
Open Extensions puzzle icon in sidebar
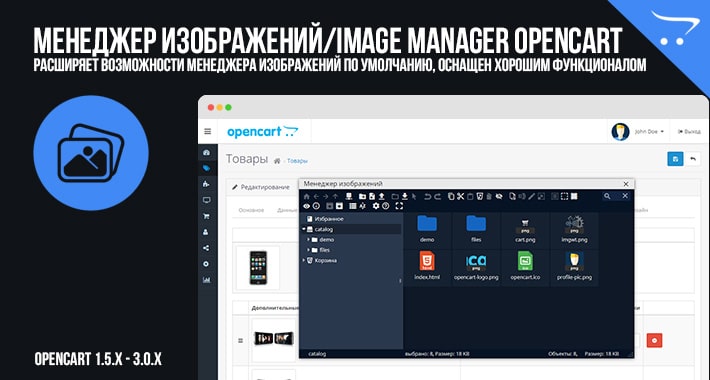tap(206, 184)
